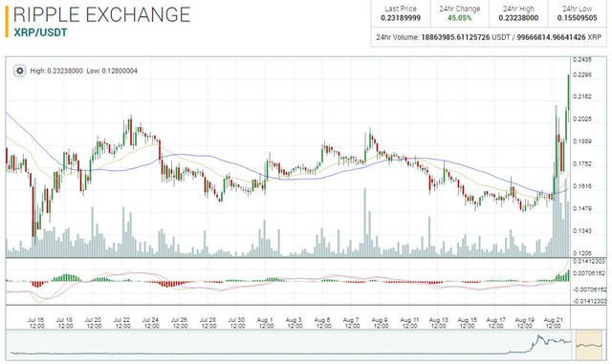Click the RIPPLE EXCHANGE heading

tap(102, 14)
